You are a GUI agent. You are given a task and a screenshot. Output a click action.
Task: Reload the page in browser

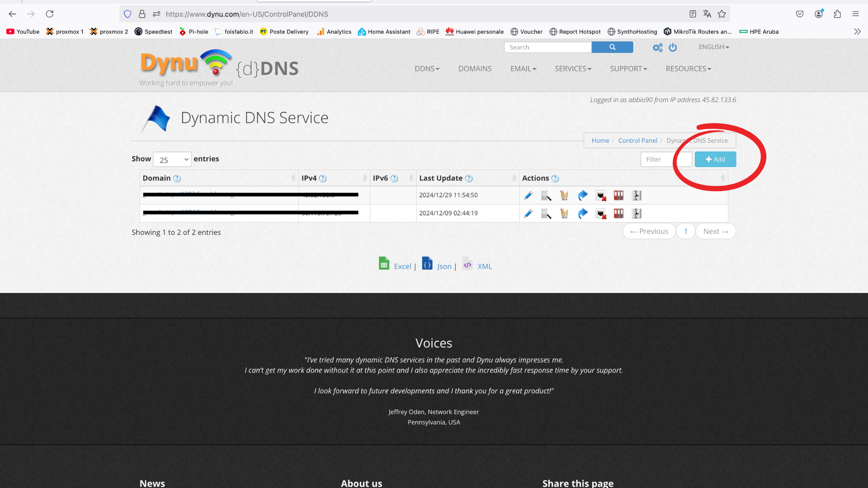click(50, 14)
